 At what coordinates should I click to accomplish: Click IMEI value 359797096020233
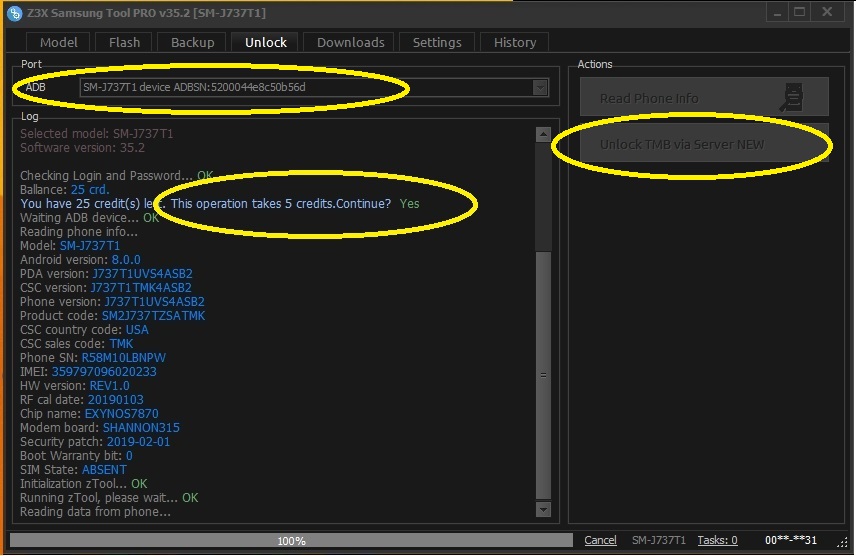[x=104, y=372]
